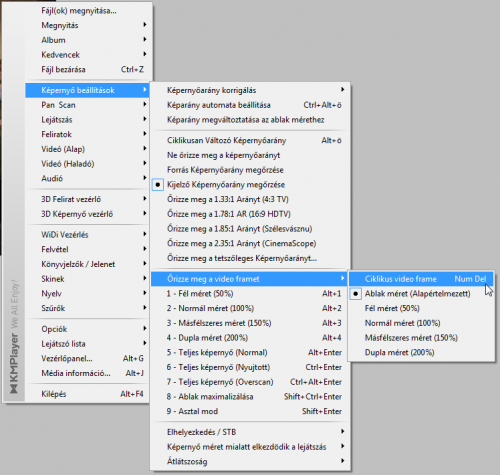
Task: Choose 8 - Ablak maximalizálása
Action: coord(250,396)
